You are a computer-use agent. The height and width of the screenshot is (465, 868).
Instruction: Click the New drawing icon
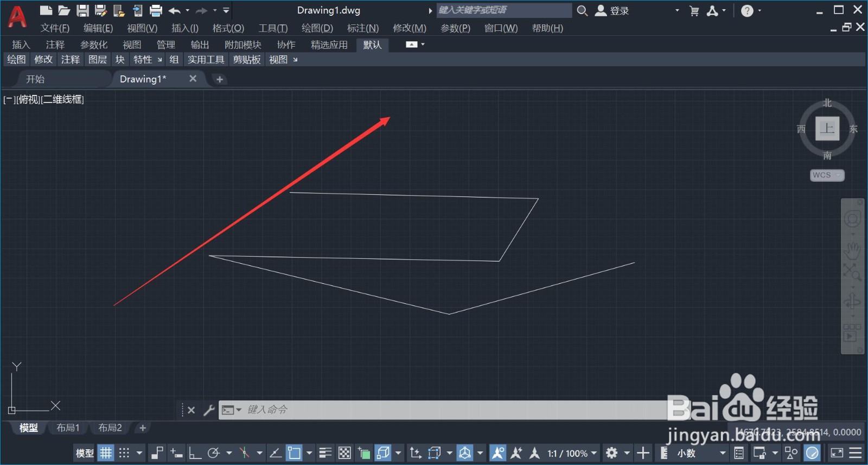[46, 10]
